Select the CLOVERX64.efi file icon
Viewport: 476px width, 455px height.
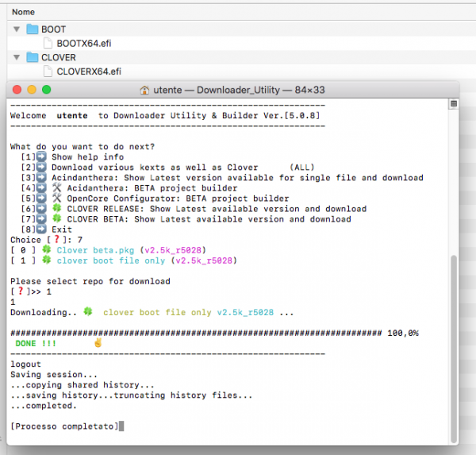(48, 71)
